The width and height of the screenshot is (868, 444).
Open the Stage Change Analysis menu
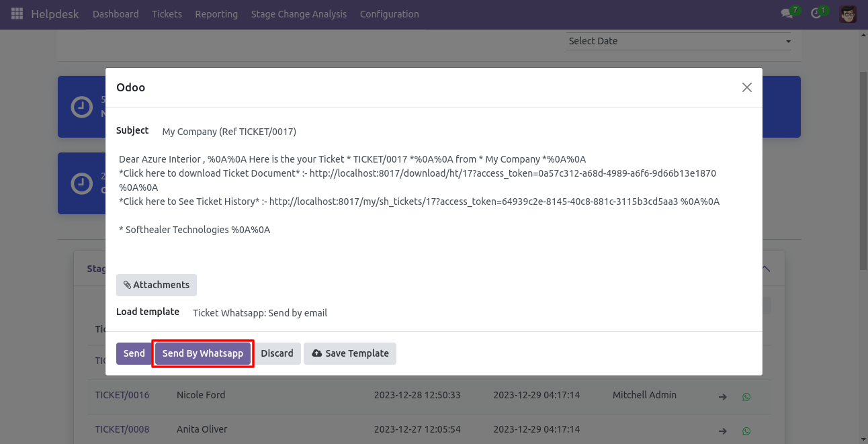click(299, 13)
